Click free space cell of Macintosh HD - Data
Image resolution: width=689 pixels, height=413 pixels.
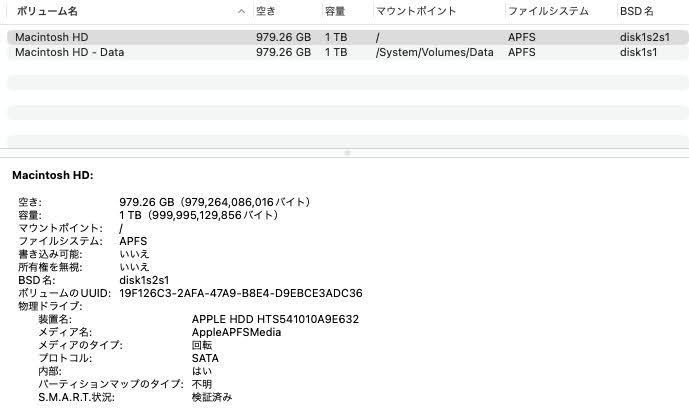point(283,52)
